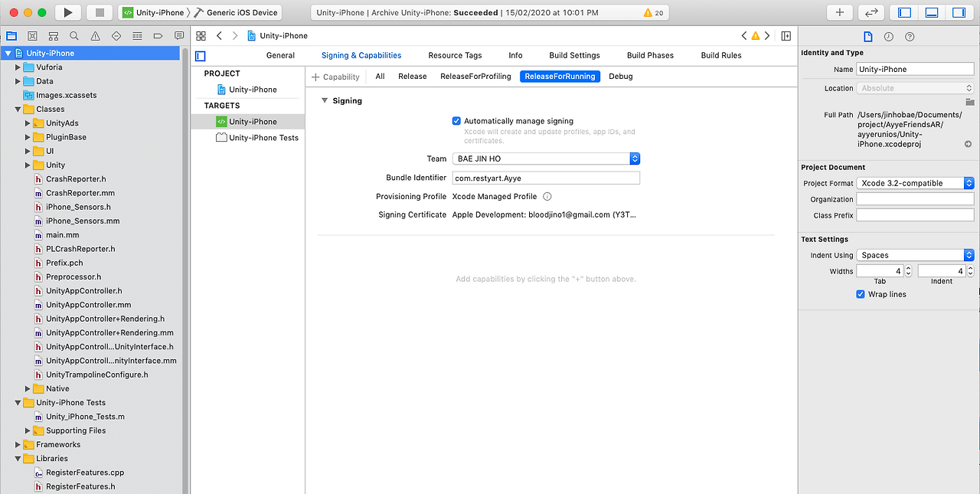
Task: Switch to the Info tab
Action: 515,55
